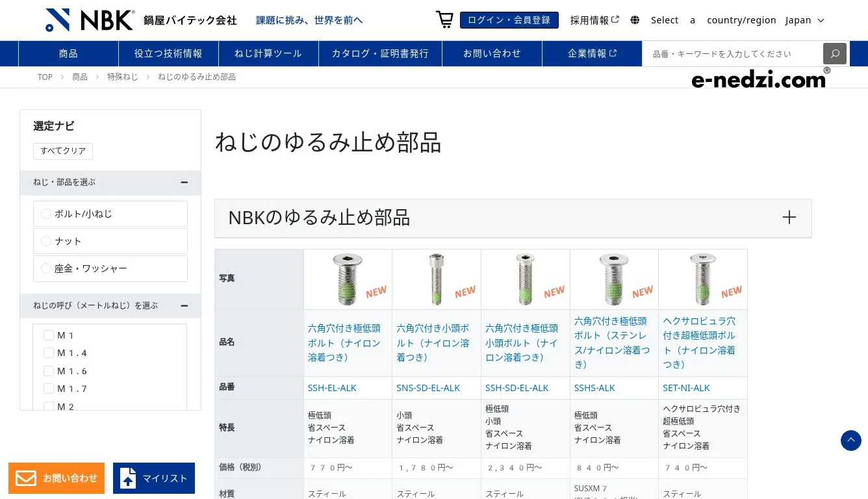The height and width of the screenshot is (499, 868).
Task: Go to TOP breadcrumb link
Action: pos(45,77)
